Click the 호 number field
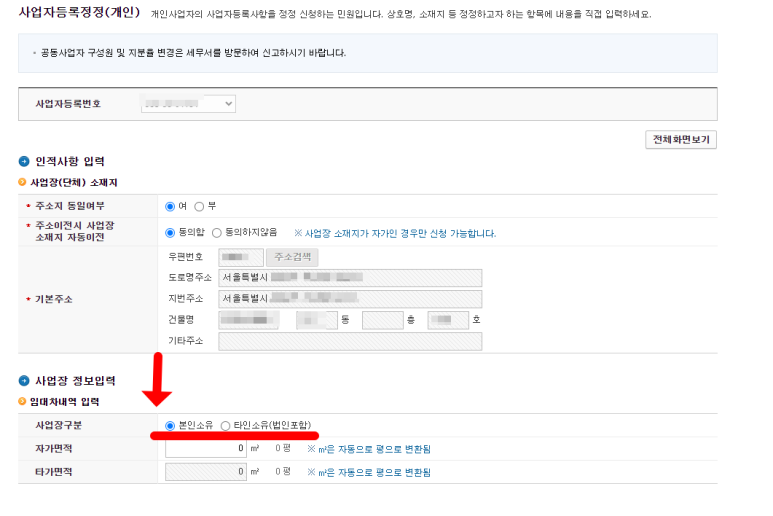The image size is (773, 516). click(x=448, y=320)
